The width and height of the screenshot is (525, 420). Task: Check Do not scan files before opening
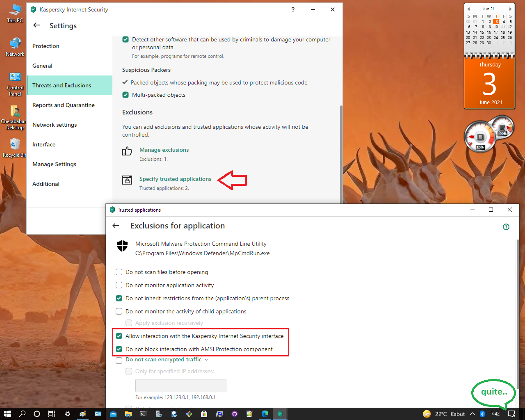[119, 272]
